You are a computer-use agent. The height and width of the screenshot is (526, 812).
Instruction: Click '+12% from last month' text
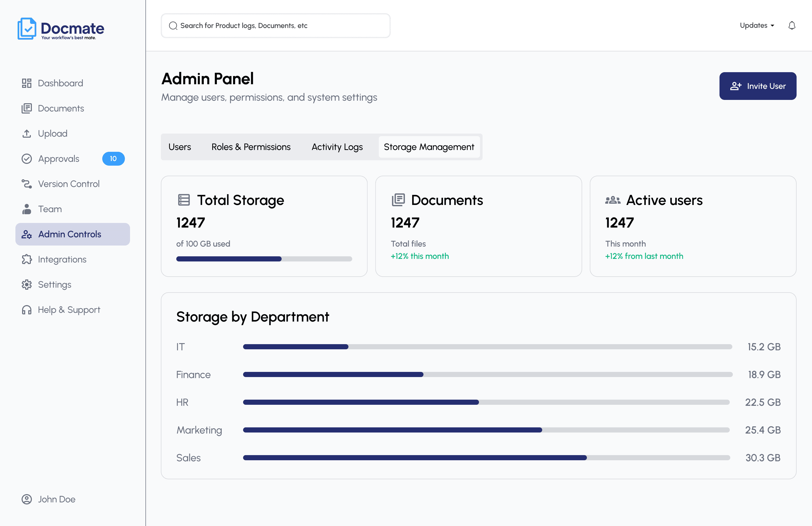tap(644, 256)
